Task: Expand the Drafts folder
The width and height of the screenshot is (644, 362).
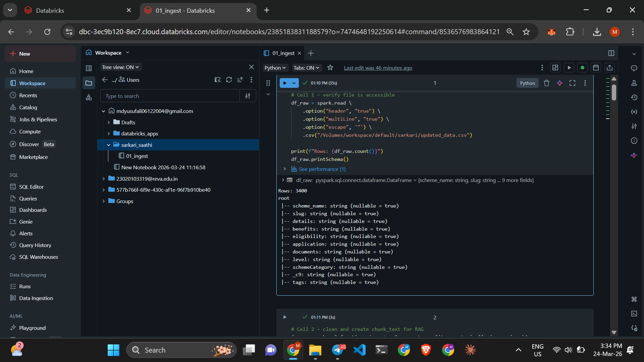Action: click(x=109, y=122)
